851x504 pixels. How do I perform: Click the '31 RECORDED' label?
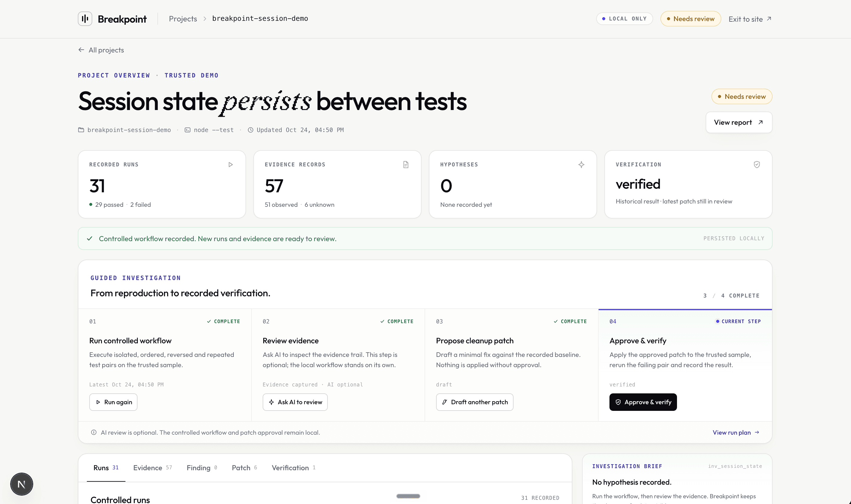[540, 498]
